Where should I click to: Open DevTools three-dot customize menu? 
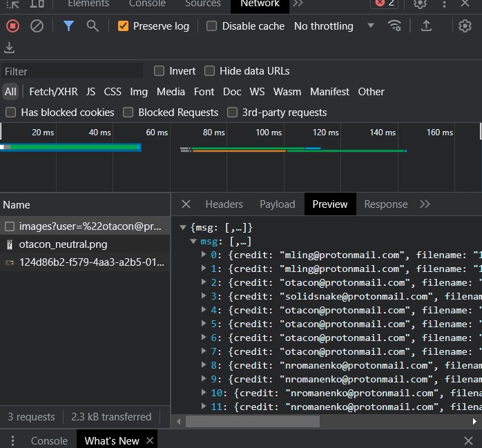444,3
